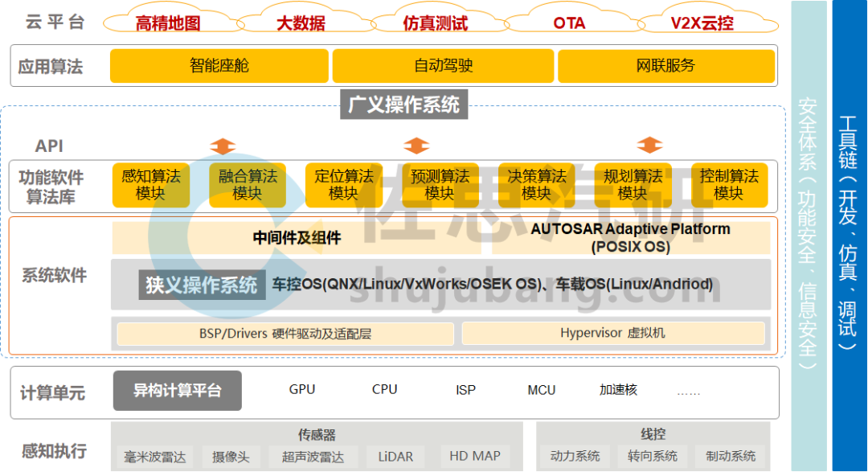Click the OTA cloud label
This screenshot has width=868, height=472.
pos(569,23)
